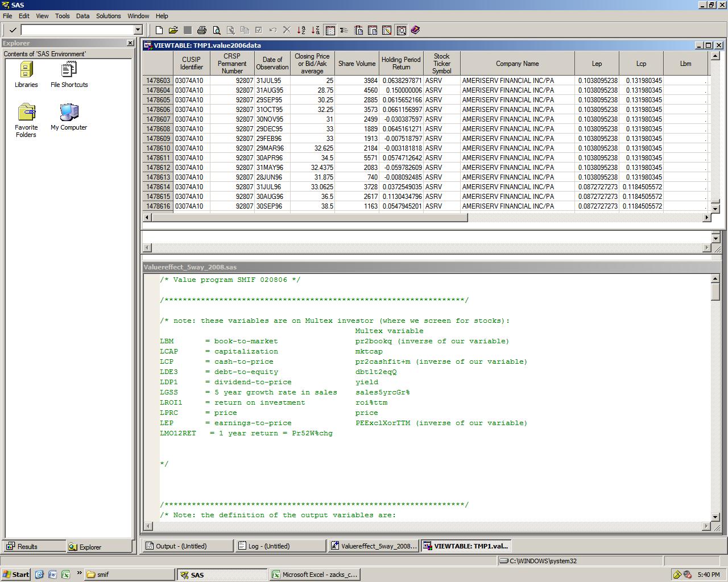The height and width of the screenshot is (582, 728).
Task: Click the Open folder toolbar icon
Action: [173, 30]
